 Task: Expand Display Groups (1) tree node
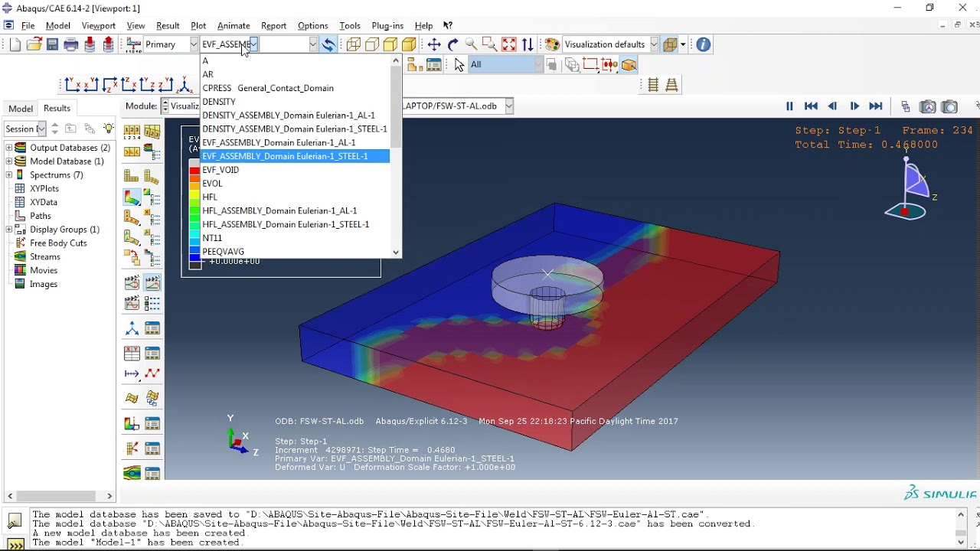click(x=9, y=230)
